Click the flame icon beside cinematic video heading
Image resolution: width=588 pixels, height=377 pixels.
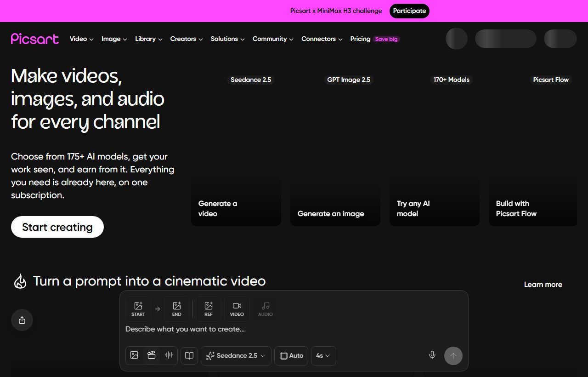coord(20,281)
